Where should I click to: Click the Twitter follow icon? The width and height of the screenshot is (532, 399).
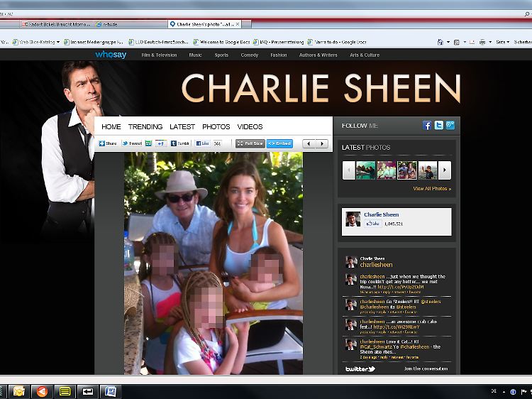pyautogui.click(x=438, y=125)
